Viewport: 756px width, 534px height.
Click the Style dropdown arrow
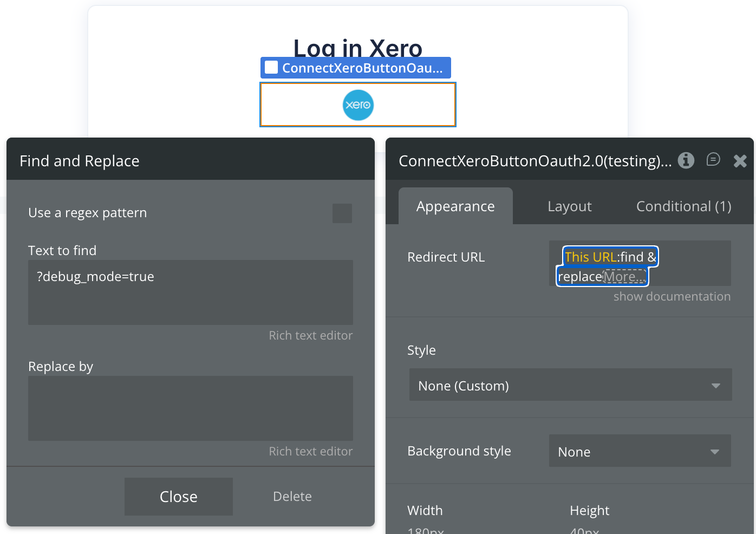click(715, 386)
